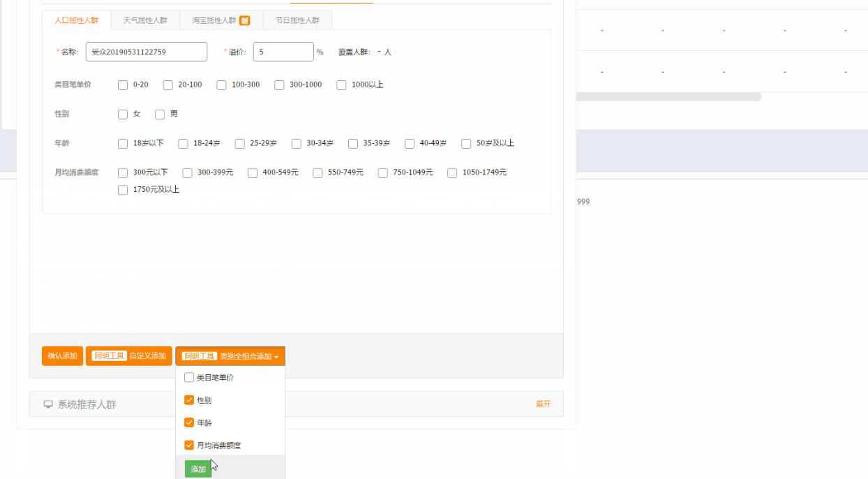Switch to the 天气属性人群 tab
Viewport: 868px width, 479px height.
[144, 20]
